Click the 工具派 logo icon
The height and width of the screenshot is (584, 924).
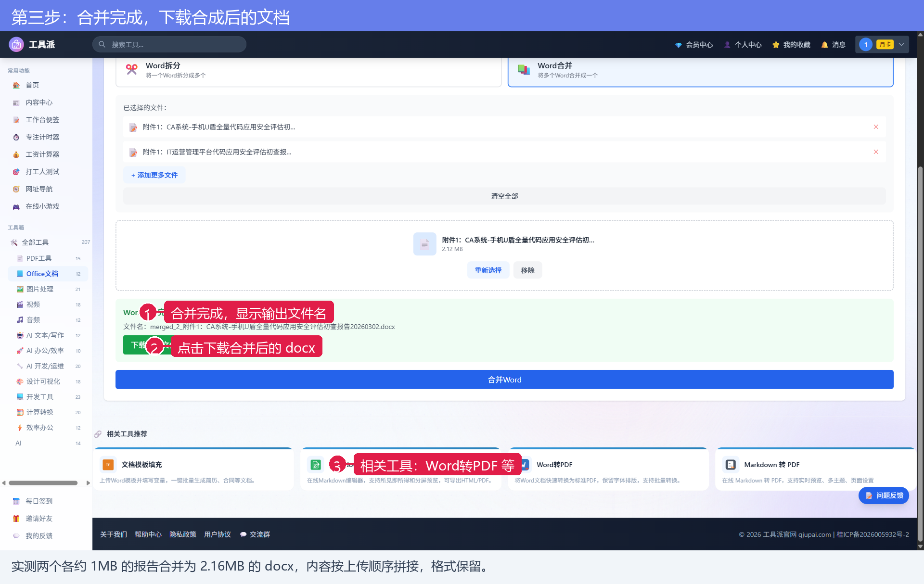(x=16, y=44)
